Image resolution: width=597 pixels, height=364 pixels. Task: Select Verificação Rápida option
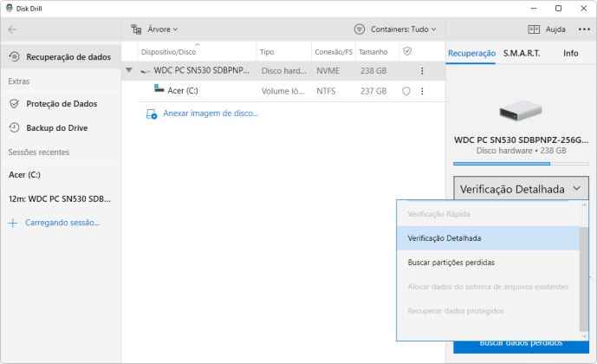click(488, 214)
